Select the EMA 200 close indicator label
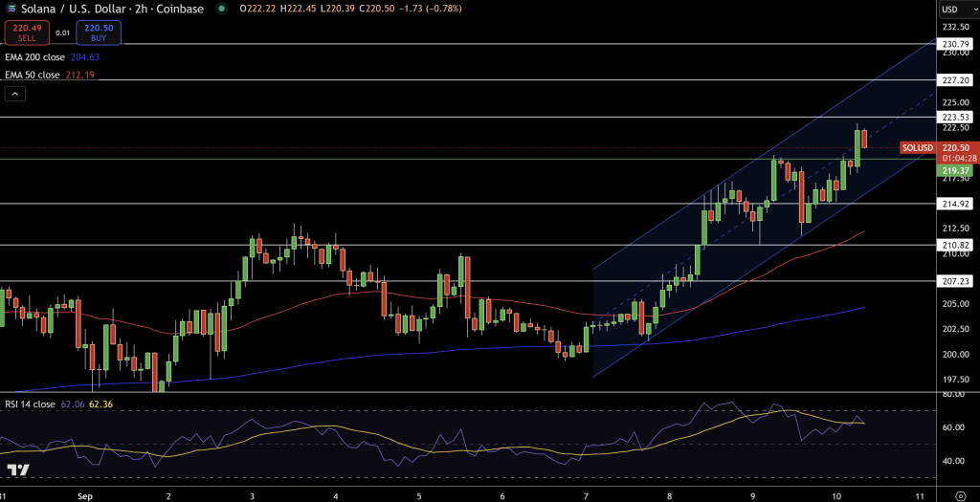This screenshot has height=502, width=980. 35,56
